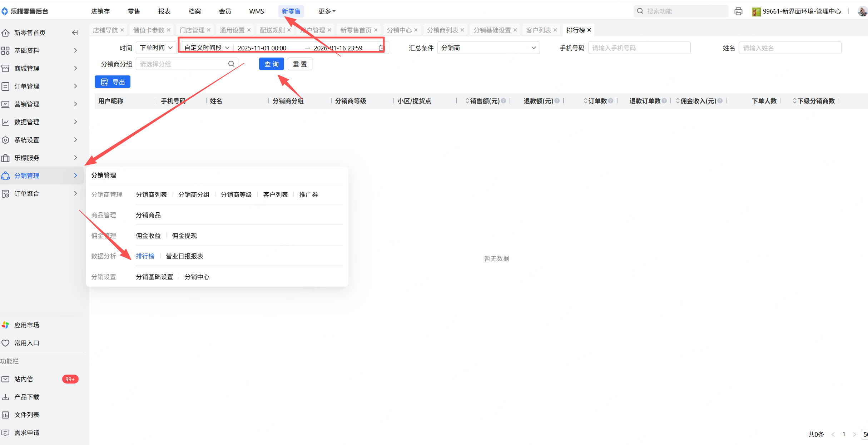The width and height of the screenshot is (868, 445).
Task: Switch to 分销商列表 tab
Action: [442, 30]
